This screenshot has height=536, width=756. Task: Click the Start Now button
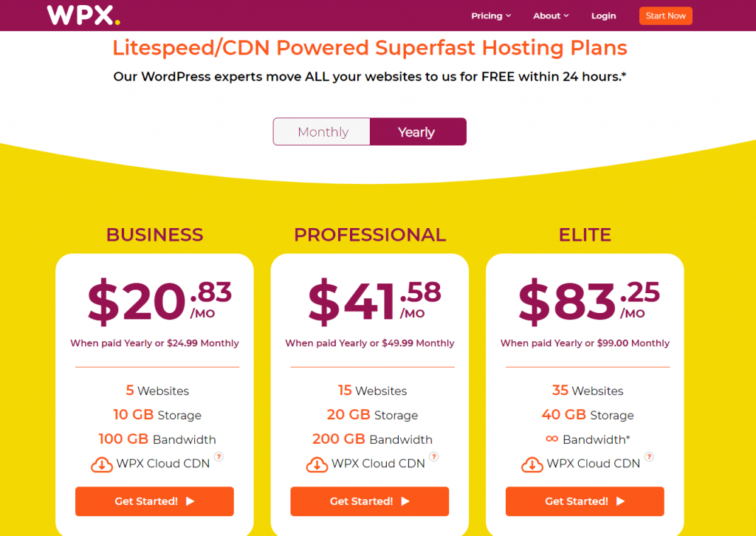(665, 15)
